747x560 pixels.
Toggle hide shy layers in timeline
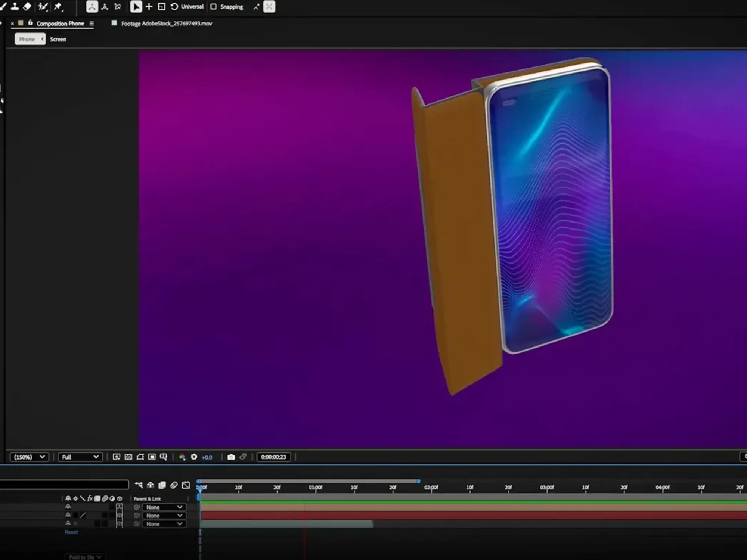click(x=150, y=485)
